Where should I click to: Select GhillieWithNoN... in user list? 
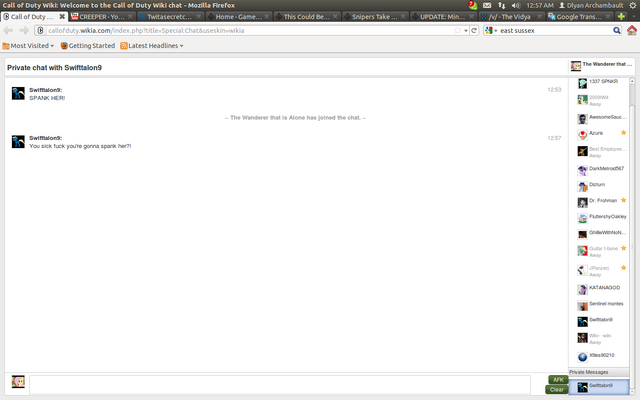[602, 234]
